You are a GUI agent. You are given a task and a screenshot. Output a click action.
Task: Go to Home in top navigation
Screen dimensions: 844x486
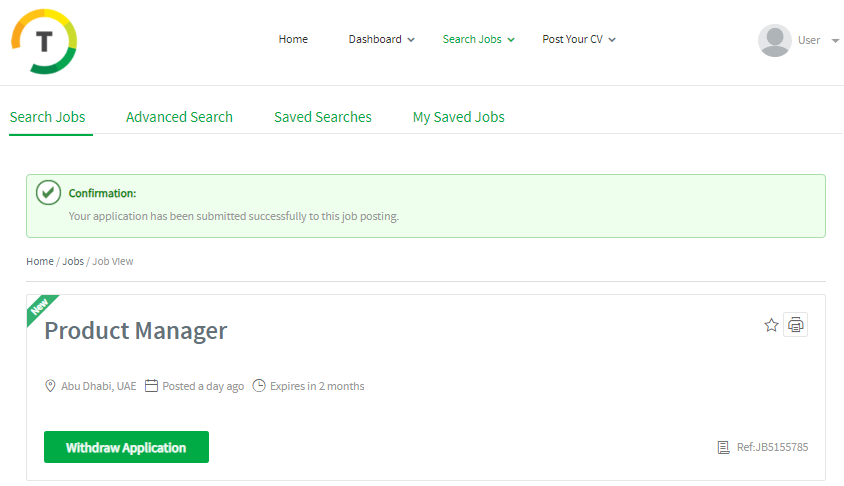click(x=293, y=40)
